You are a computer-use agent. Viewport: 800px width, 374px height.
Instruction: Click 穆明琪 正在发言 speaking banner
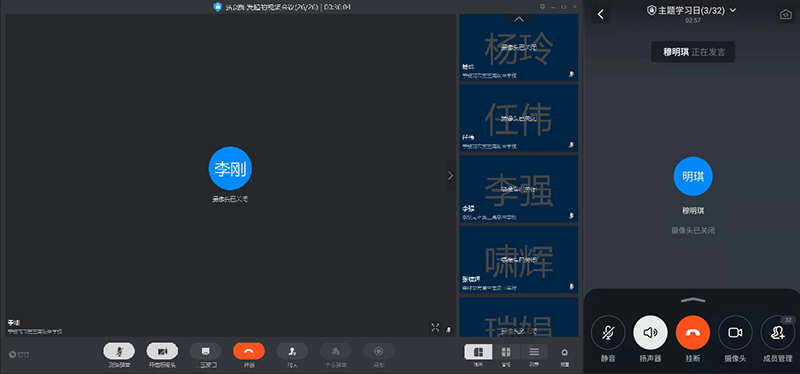tap(693, 52)
